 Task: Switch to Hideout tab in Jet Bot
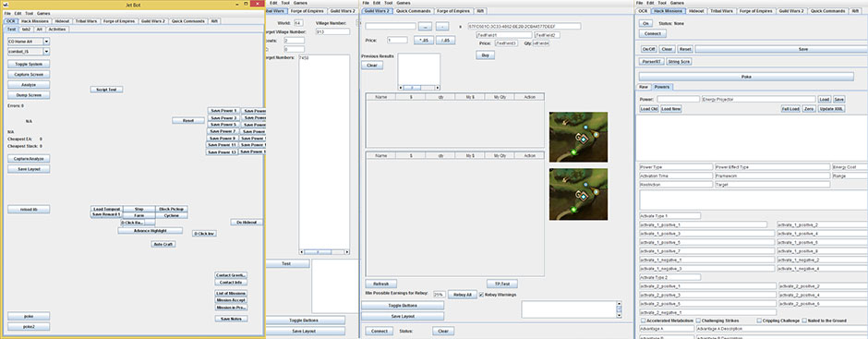pos(62,21)
